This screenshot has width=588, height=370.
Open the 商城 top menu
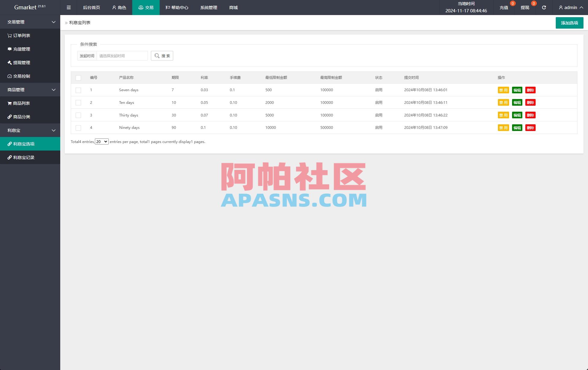(233, 7)
